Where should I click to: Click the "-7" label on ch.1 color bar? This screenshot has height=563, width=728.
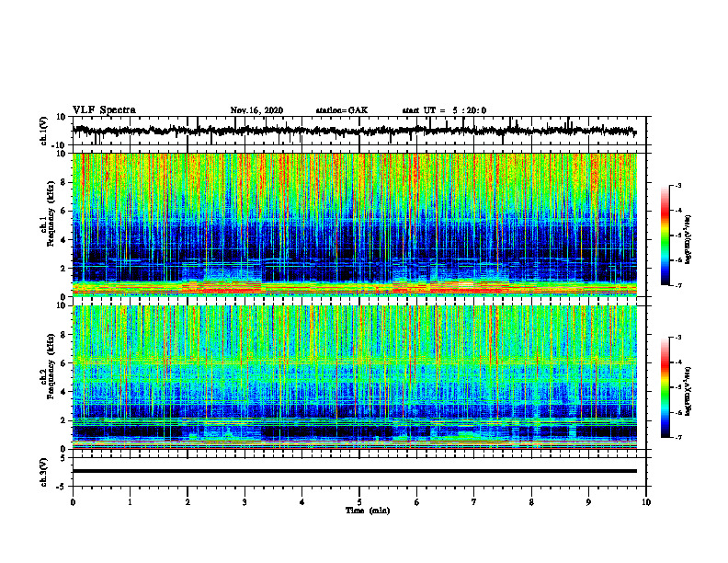(678, 285)
